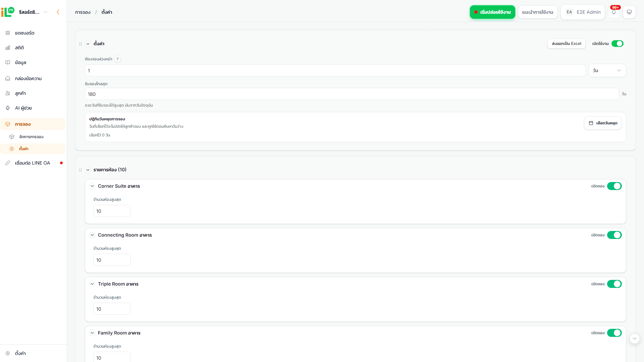Click the drag handle of the รายการห้อง section
This screenshot has height=362, width=644.
(x=80, y=170)
